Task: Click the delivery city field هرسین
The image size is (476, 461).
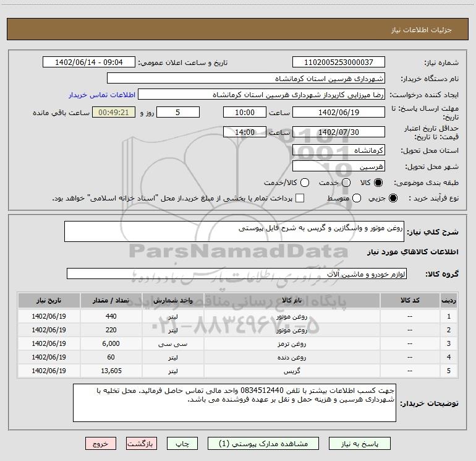Action: coord(339,166)
